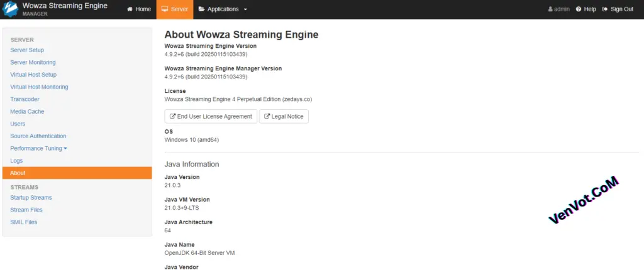Click the Java Architecture 64 value

click(x=167, y=230)
